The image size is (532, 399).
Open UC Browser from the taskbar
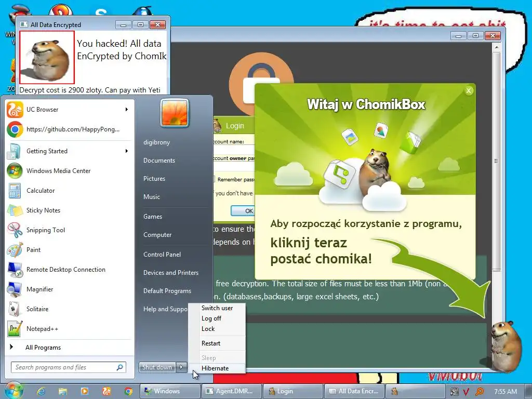107,391
